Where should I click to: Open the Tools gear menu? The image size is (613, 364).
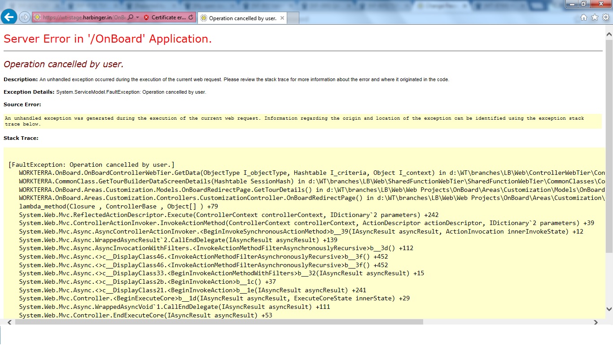pos(606,17)
